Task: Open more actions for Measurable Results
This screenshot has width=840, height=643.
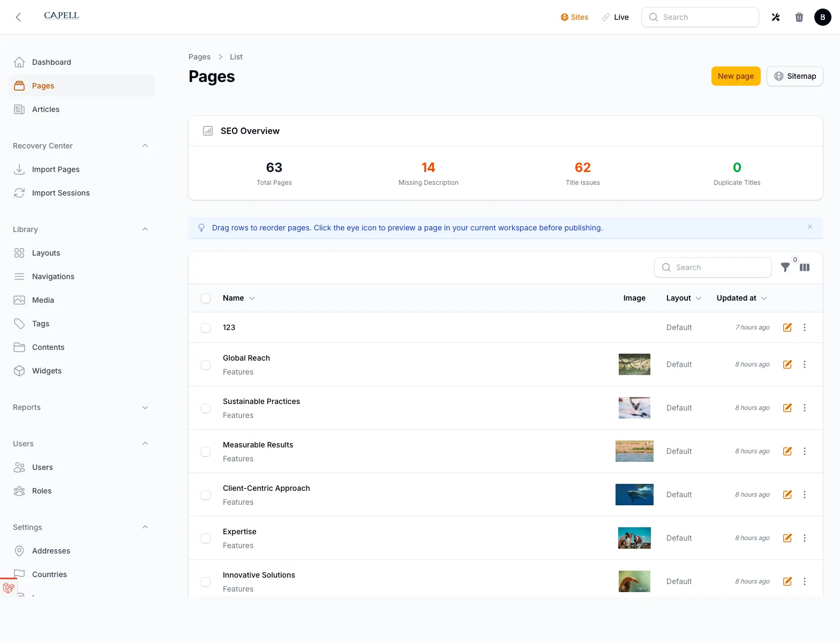Action: (805, 451)
